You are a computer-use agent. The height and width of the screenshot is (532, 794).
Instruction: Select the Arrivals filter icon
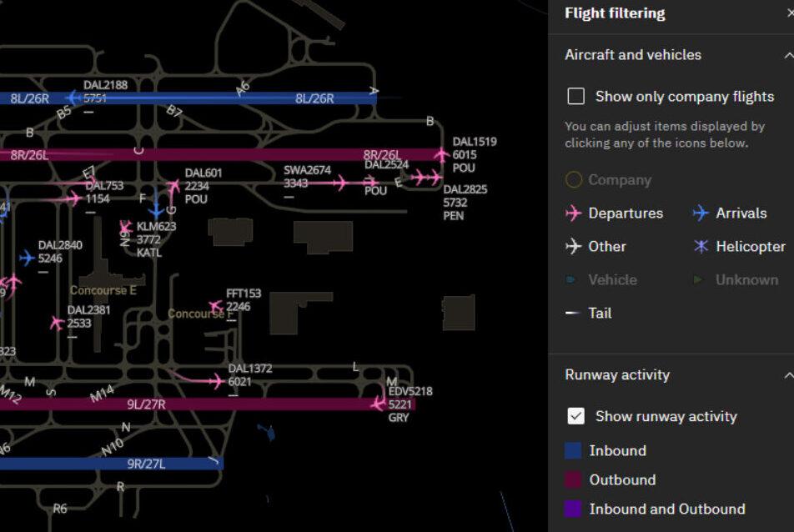[x=700, y=213]
